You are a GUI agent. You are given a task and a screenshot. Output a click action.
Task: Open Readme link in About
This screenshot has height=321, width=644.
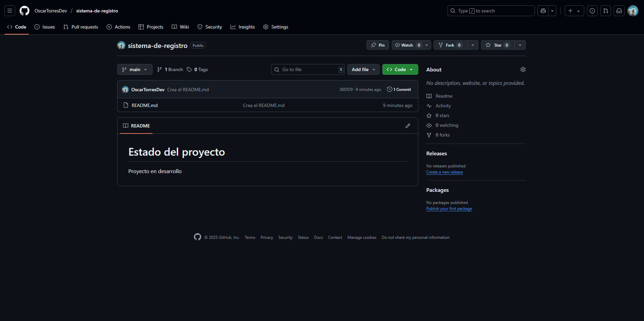(x=439, y=96)
